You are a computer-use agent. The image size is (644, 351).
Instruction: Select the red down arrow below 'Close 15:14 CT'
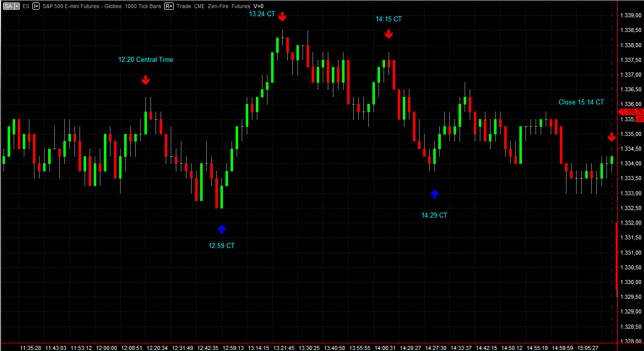coord(612,137)
